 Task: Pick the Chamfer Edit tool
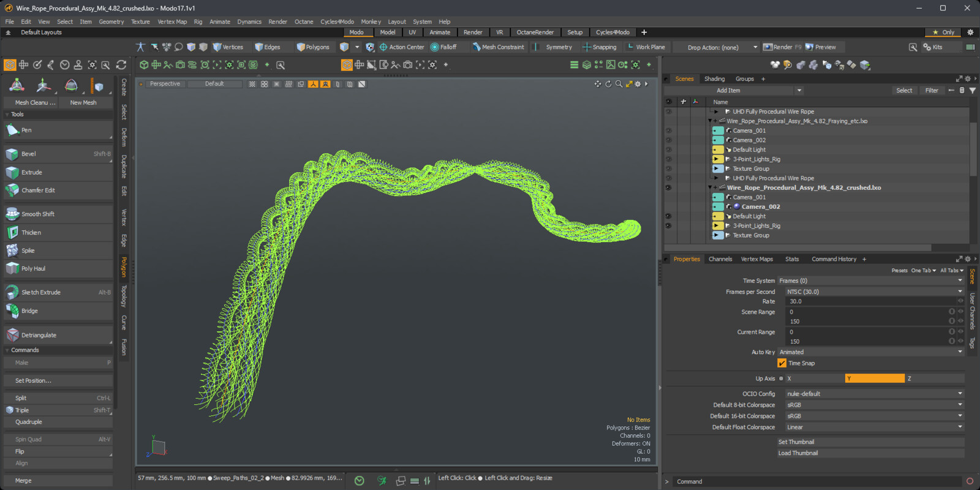[x=58, y=190]
